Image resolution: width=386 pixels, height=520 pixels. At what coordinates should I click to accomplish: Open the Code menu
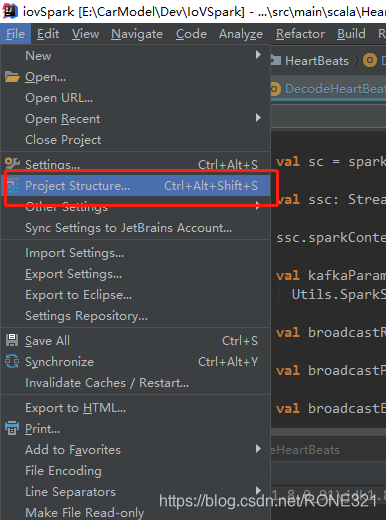(x=191, y=34)
